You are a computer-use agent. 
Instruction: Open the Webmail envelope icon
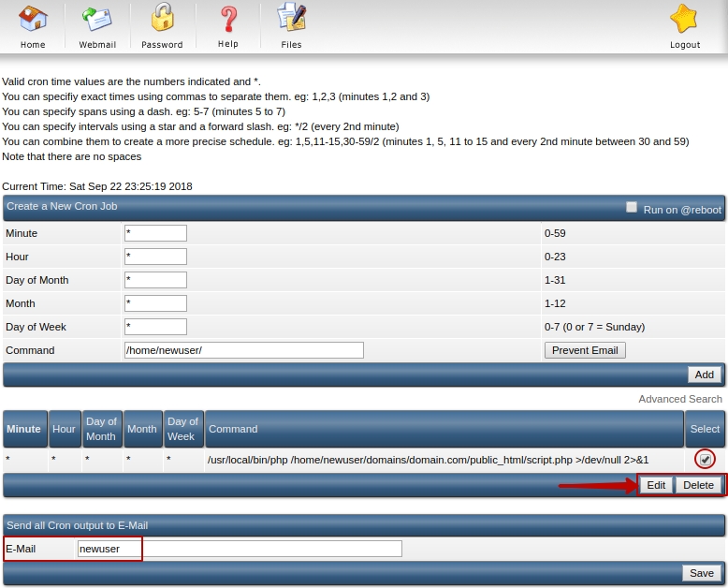pos(97,19)
